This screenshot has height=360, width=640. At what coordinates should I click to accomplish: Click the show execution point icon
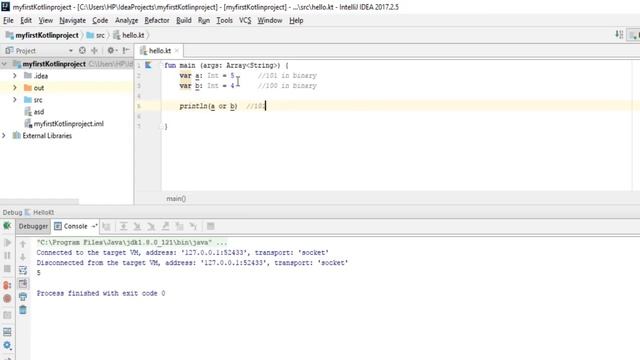coord(107,226)
